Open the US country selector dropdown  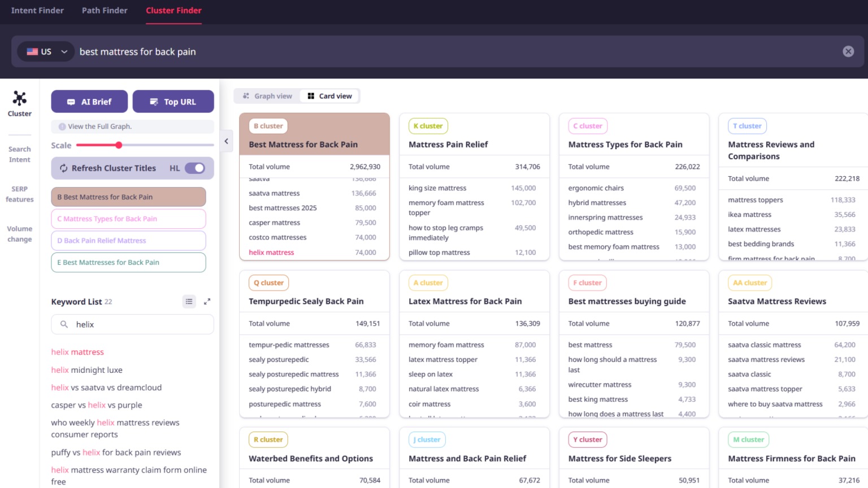point(45,51)
